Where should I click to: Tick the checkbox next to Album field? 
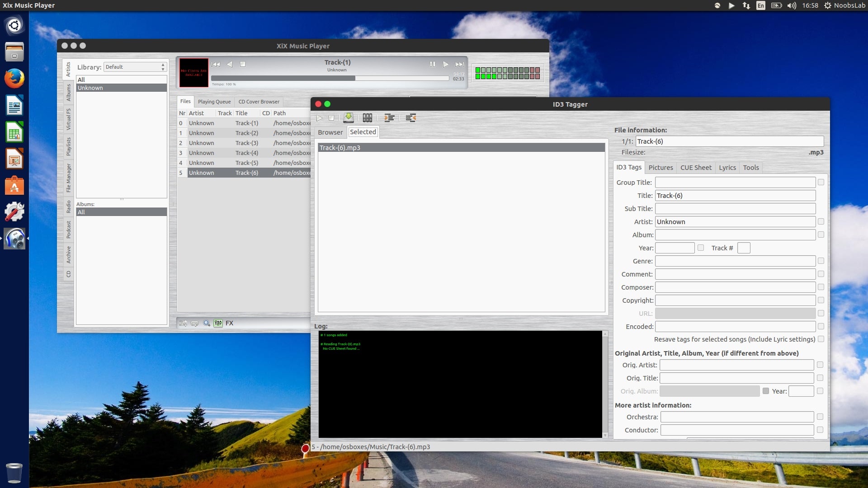pyautogui.click(x=821, y=235)
